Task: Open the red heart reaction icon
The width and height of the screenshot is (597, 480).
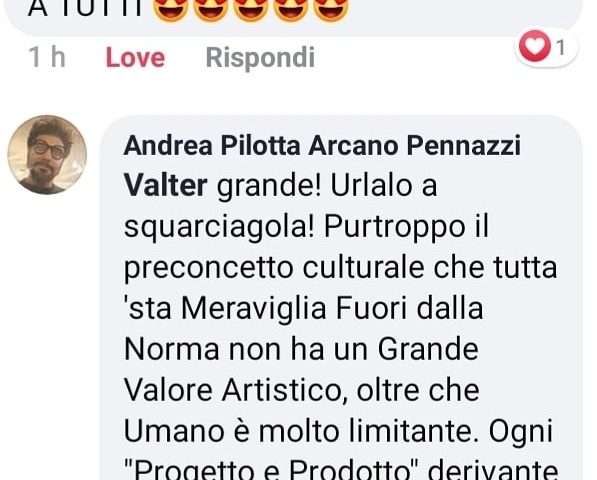Action: (x=535, y=46)
